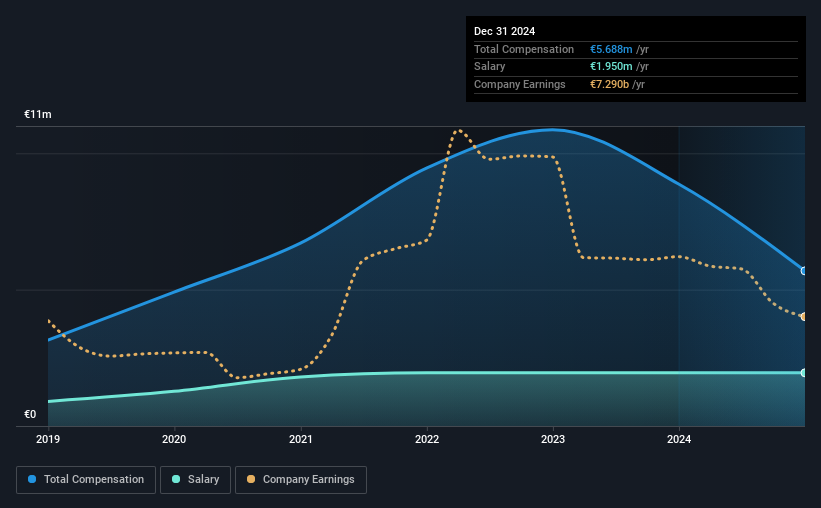Click the Company Earnings tooltip row label
Image resolution: width=821 pixels, height=508 pixels.
click(519, 84)
